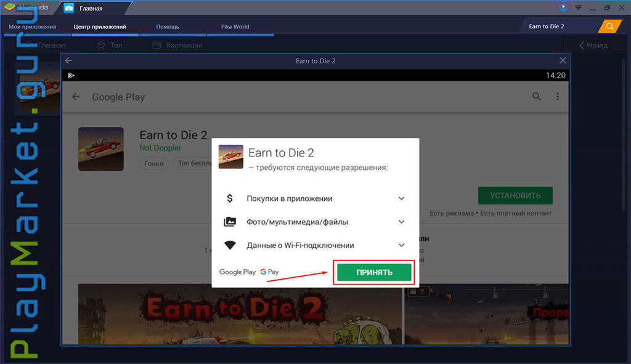Close the Earn to Die 2 panel
The image size is (631, 364).
pyautogui.click(x=563, y=60)
